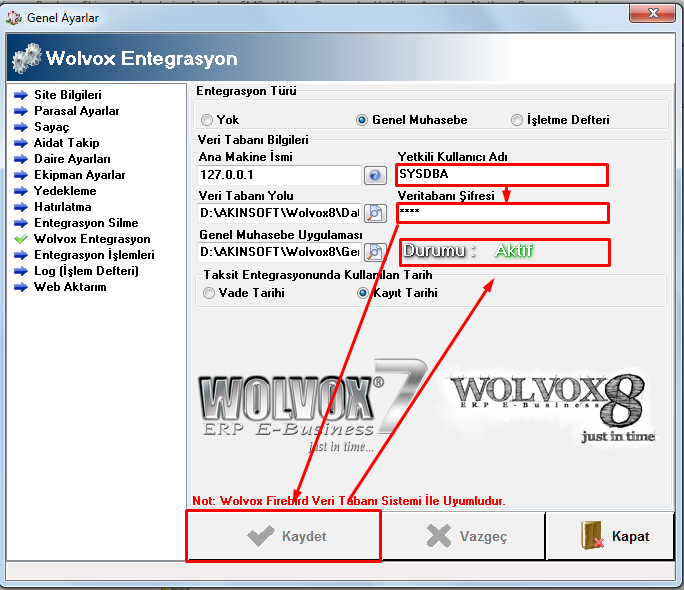
Task: Click Genel Muhasebe Uygulaması path field
Action: point(280,252)
